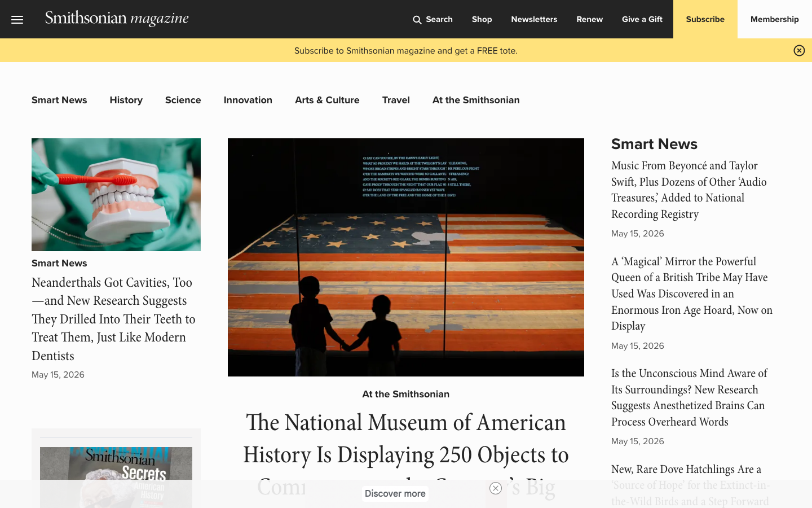Navigate to Innovation section

coord(248,100)
